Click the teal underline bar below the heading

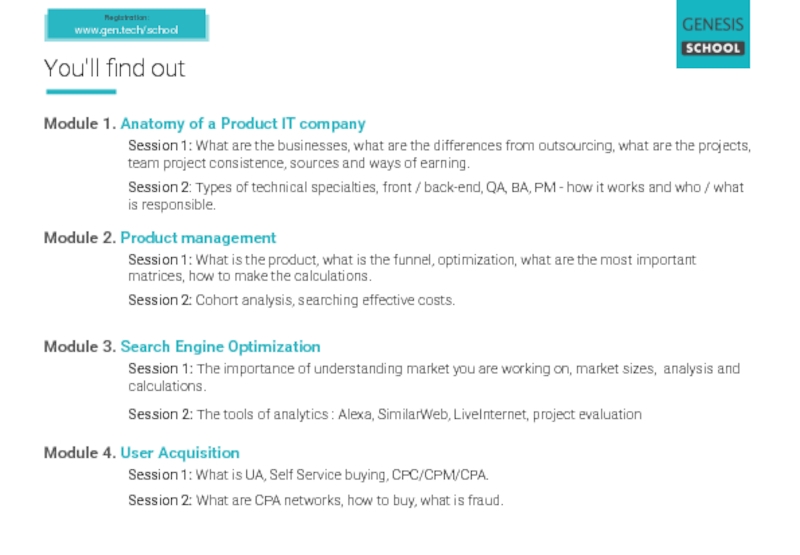point(80,92)
